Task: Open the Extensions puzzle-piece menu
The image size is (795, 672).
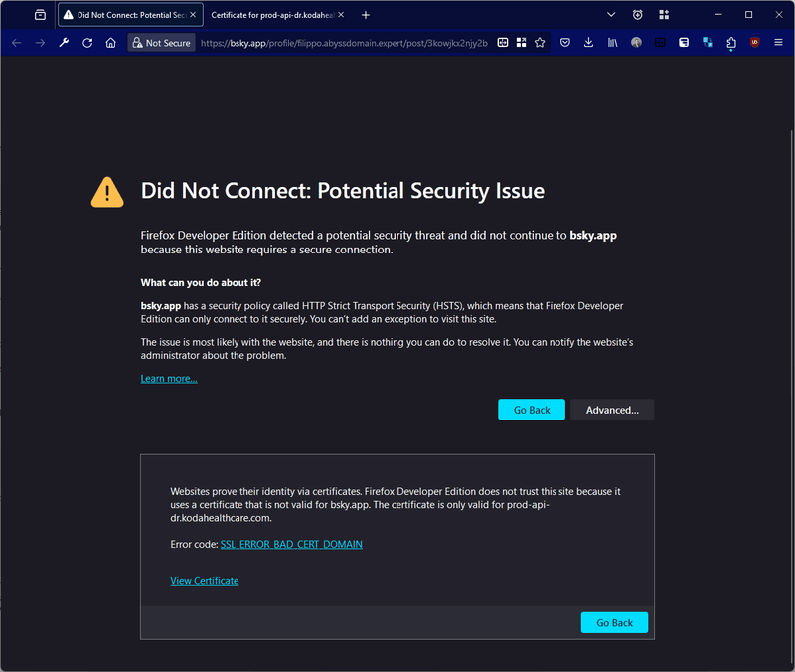Action: pos(731,43)
